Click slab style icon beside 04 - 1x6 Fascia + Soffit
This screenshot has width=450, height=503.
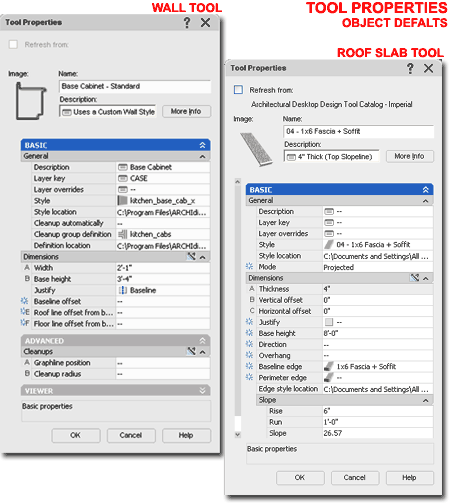[x=329, y=244]
